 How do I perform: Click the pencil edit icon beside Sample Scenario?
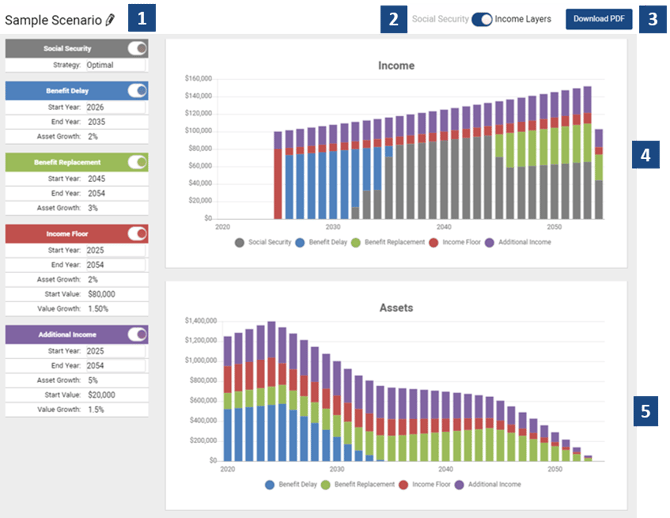110,19
